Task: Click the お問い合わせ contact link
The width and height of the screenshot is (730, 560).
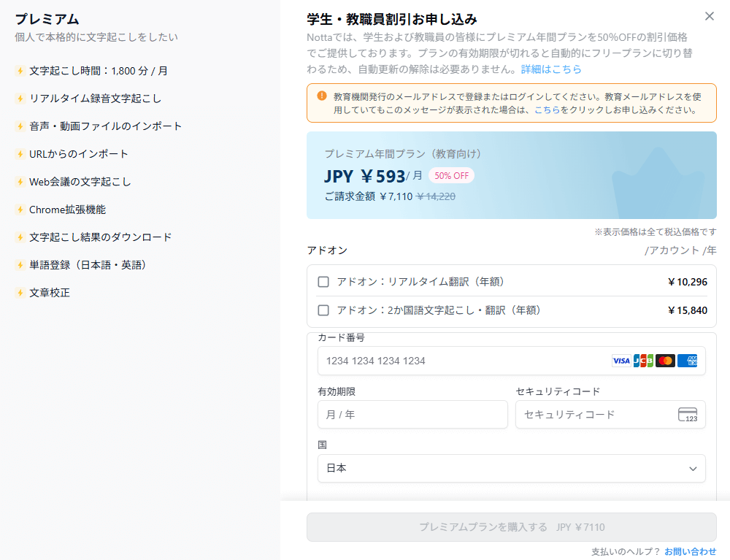Action: 691,552
